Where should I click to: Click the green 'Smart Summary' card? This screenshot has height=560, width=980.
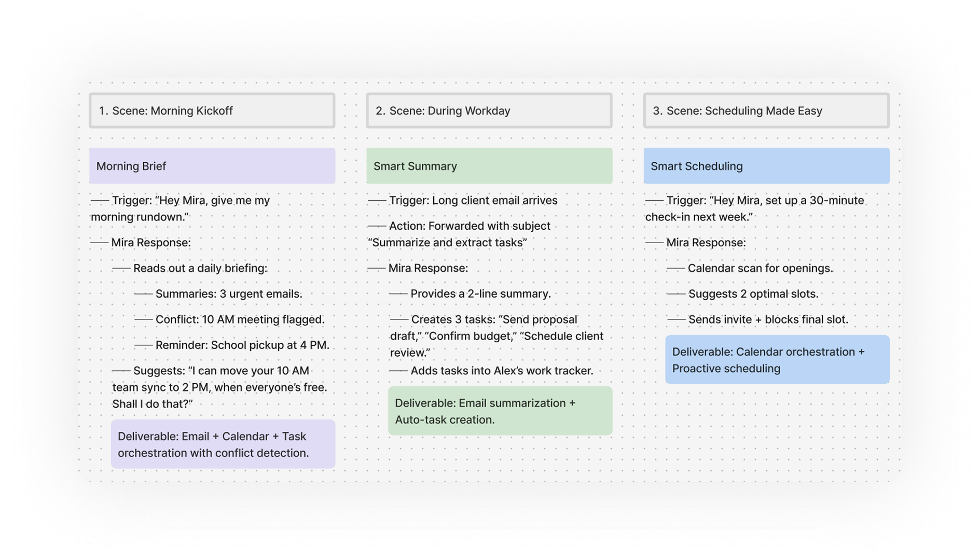click(x=489, y=166)
